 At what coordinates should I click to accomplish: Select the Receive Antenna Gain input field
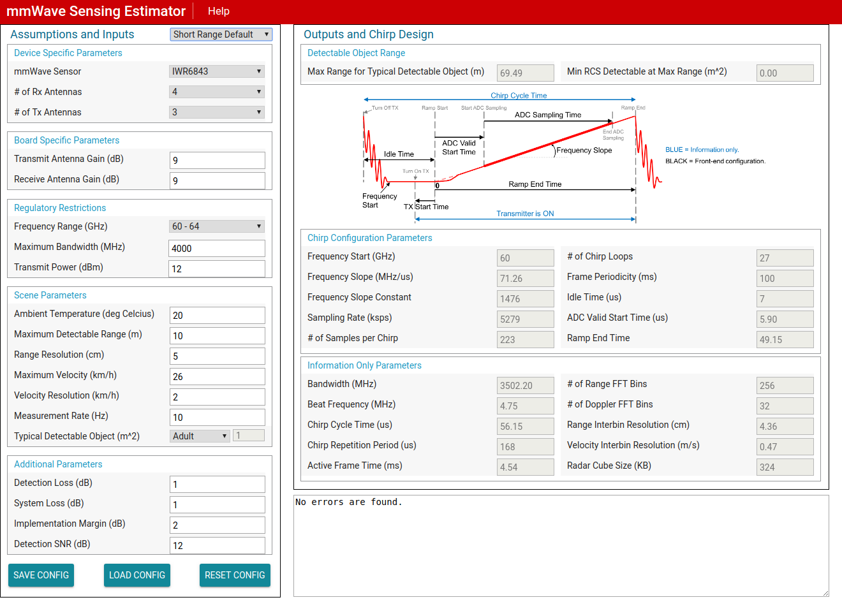point(217,180)
